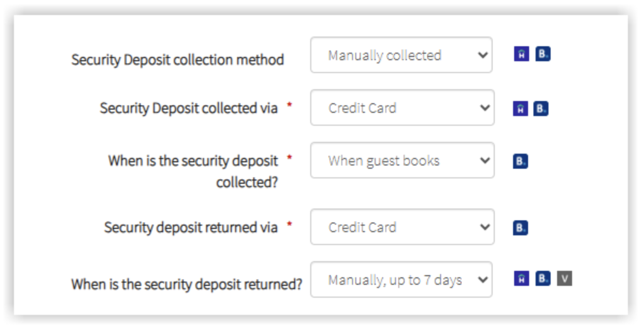Click the Booking.com icon beside Security Deposit collection method
The height and width of the screenshot is (331, 644).
(x=542, y=54)
